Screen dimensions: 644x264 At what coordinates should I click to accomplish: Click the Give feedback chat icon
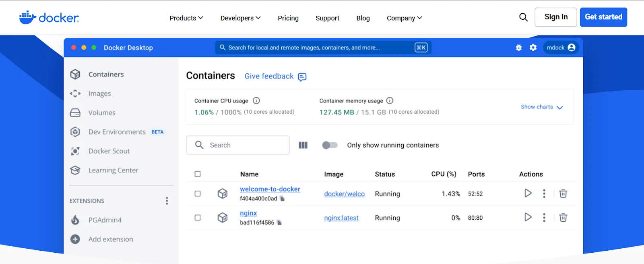coord(302,77)
